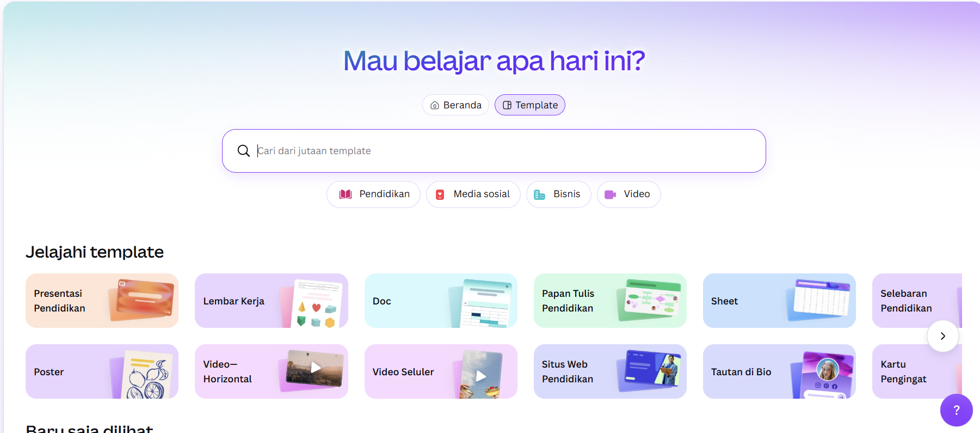Click the Poster fruit sketch illustration
The height and width of the screenshot is (433, 980).
(143, 374)
